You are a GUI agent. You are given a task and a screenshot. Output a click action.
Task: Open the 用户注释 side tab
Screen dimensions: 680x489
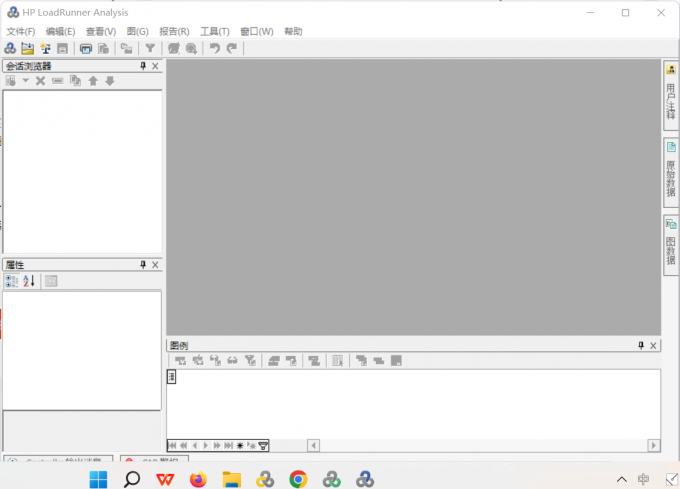coord(671,95)
